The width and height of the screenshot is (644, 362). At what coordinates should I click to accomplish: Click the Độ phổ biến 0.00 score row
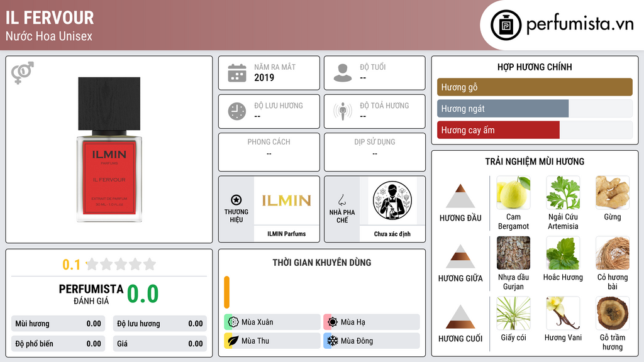(58, 344)
